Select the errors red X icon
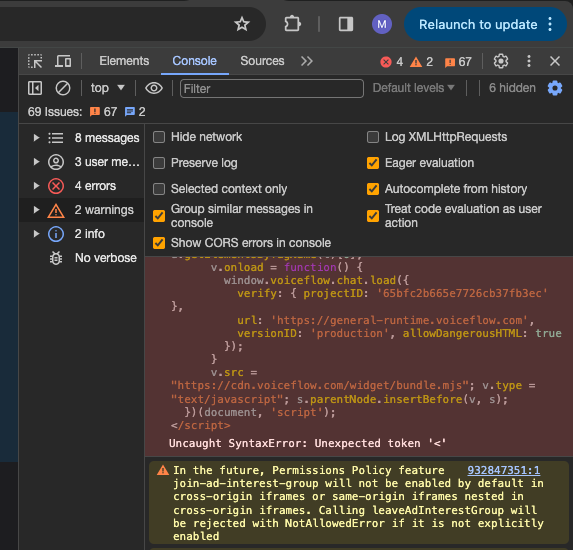The height and width of the screenshot is (550, 573). pyautogui.click(x=56, y=186)
